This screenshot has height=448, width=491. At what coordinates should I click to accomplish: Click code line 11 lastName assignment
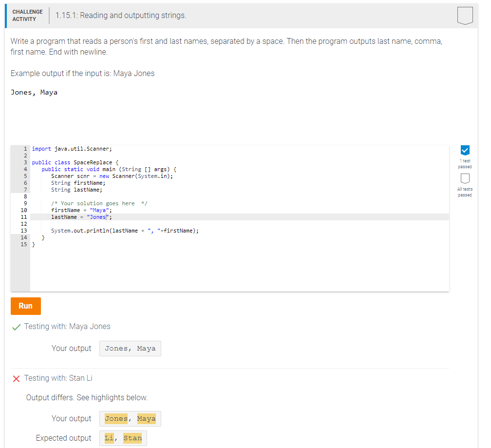(x=81, y=217)
